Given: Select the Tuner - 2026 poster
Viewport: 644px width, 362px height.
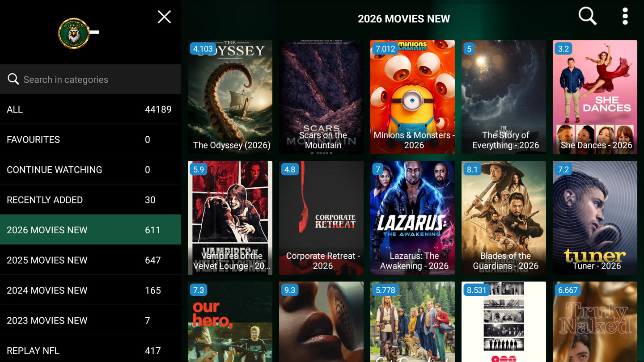Looking at the screenshot, I should (595, 218).
